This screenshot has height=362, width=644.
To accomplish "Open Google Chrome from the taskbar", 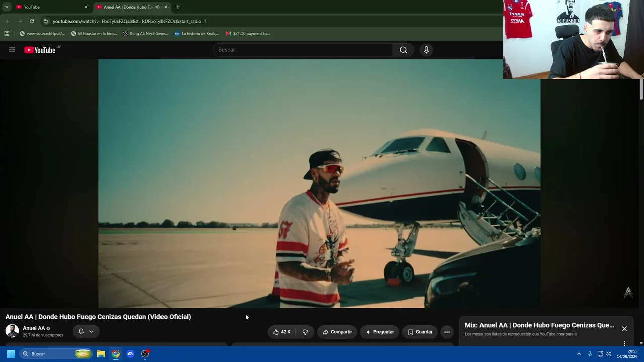I will [x=116, y=354].
